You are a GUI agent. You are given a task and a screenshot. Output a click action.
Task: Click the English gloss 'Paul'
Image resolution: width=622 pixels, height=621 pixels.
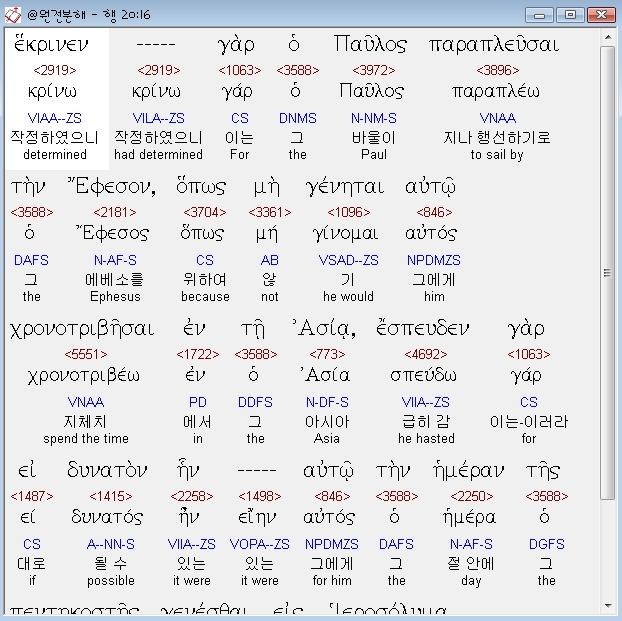coord(374,154)
